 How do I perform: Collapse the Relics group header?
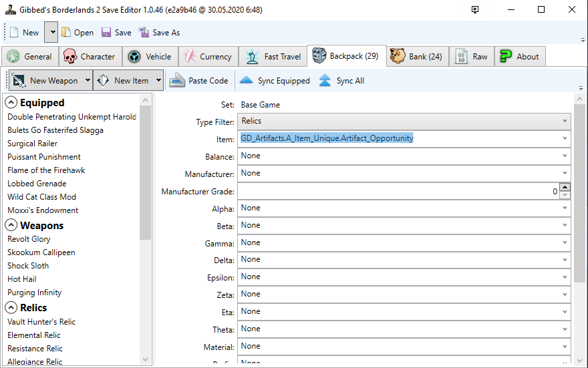click(11, 308)
